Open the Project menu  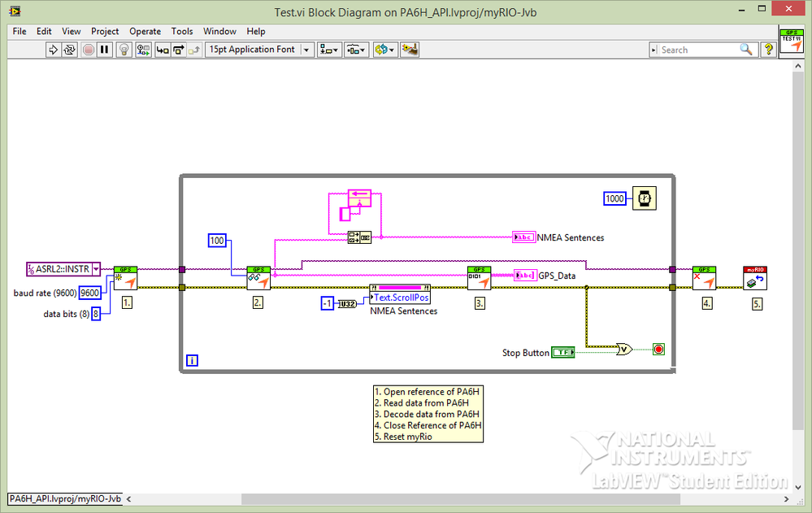click(x=105, y=32)
